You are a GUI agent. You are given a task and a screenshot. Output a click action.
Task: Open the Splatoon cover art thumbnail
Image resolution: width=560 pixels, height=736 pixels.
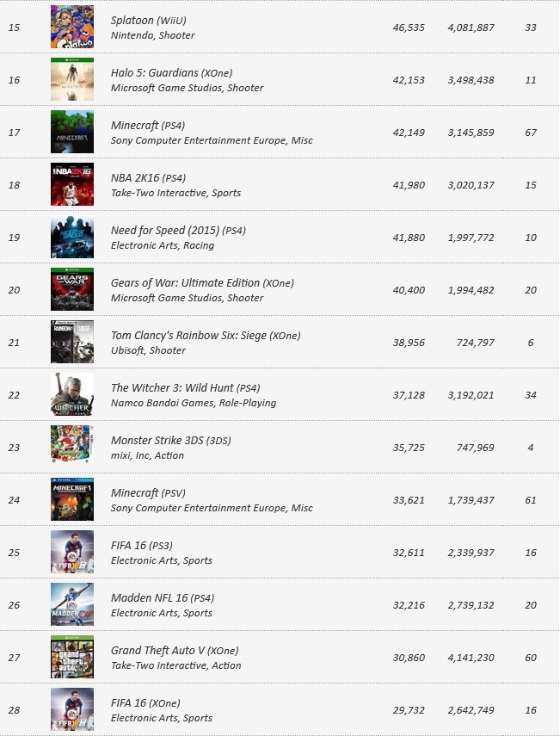(72, 27)
